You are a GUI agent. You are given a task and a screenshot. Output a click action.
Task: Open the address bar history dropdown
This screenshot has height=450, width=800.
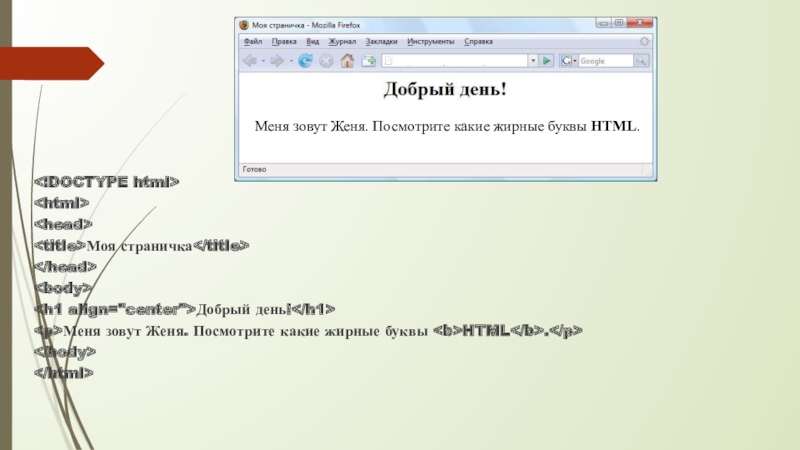point(534,61)
